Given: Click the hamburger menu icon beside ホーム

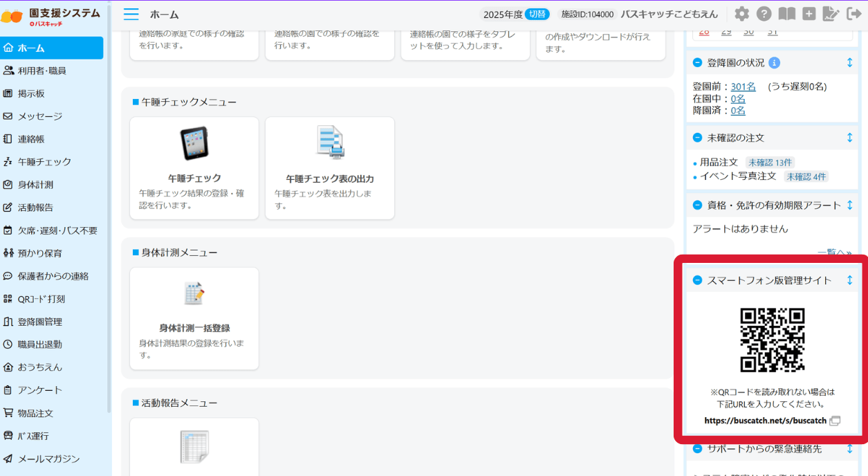Looking at the screenshot, I should point(131,14).
